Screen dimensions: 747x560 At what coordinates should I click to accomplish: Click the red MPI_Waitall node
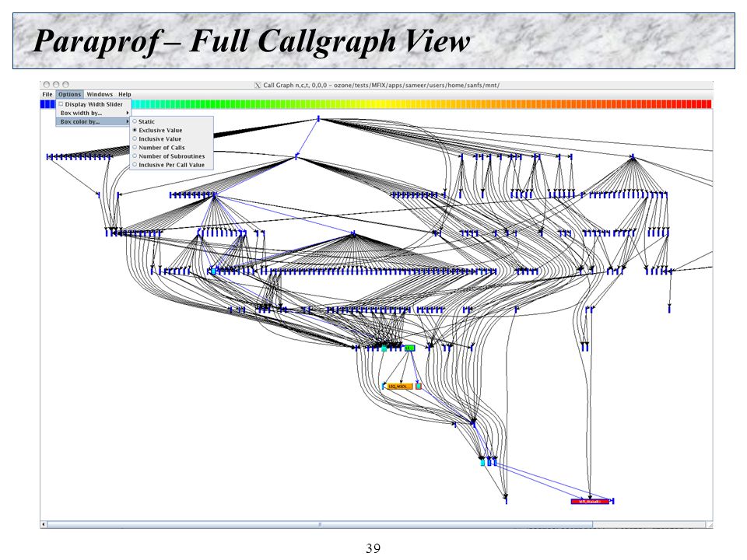coord(590,502)
